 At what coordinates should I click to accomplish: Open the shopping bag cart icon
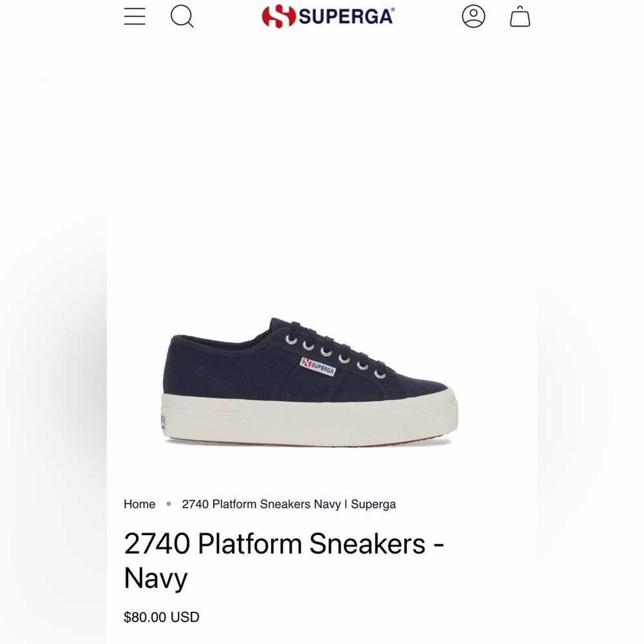click(520, 17)
